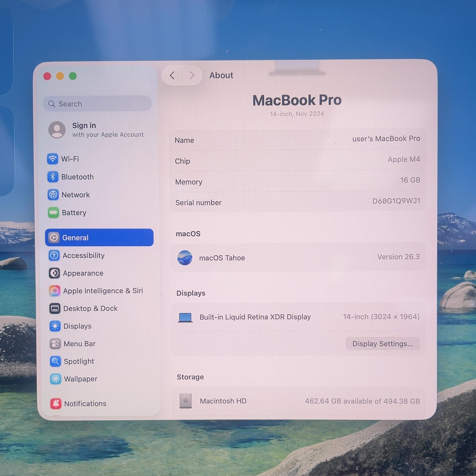476x476 pixels.
Task: Select the Battery icon
Action: click(53, 213)
